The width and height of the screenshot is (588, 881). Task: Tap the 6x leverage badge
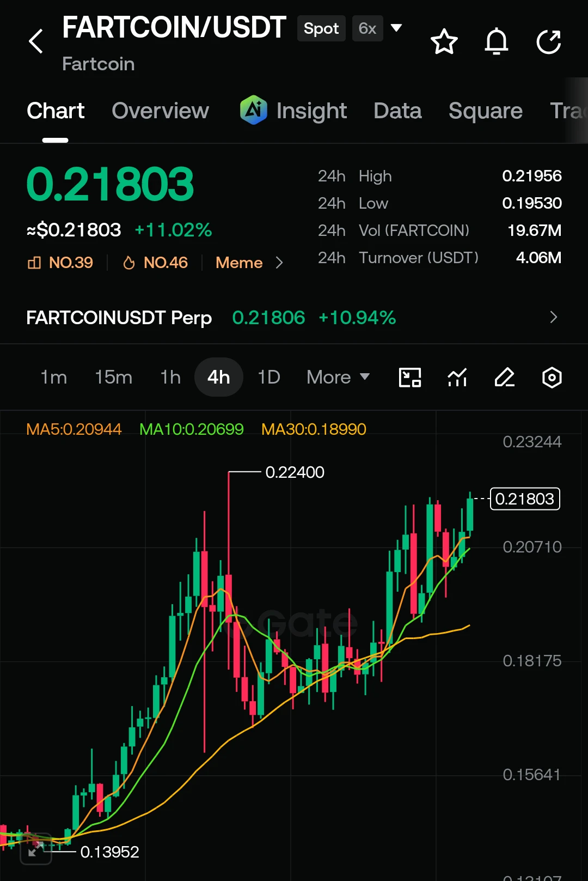point(367,28)
